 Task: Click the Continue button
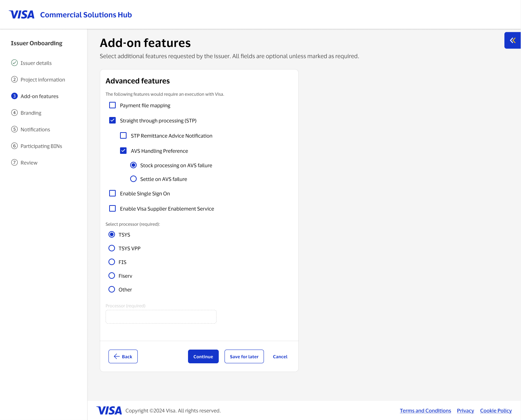pyautogui.click(x=203, y=356)
